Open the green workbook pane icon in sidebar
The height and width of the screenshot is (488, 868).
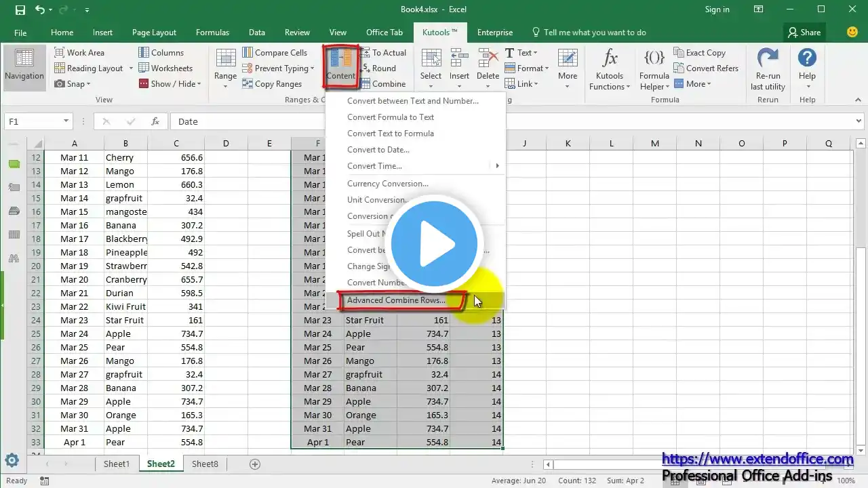14,165
